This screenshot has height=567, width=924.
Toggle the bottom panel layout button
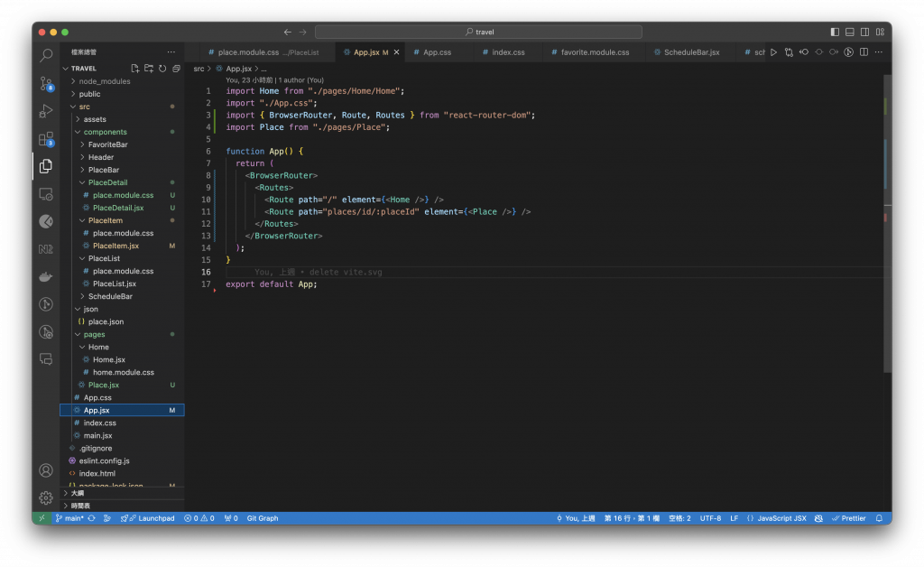[848, 33]
